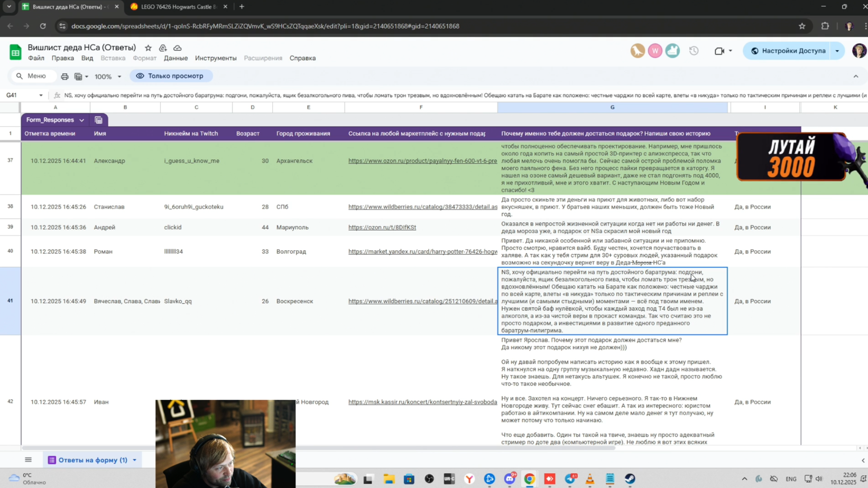Viewport: 868px width, 488px height.
Task: Open Steam from the taskbar
Action: [630, 479]
